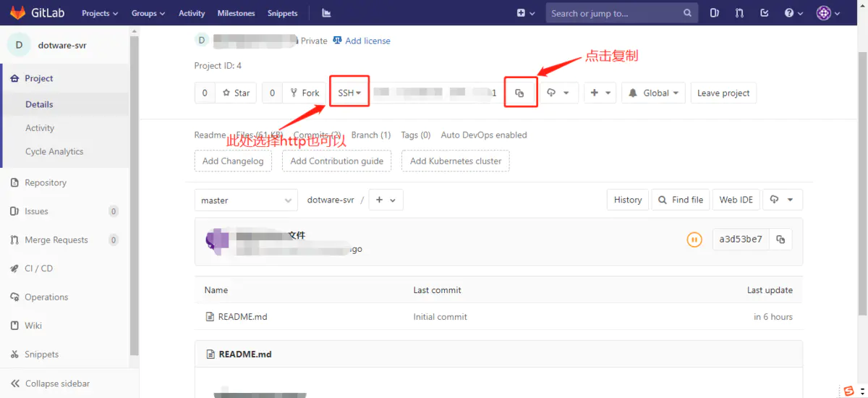The height and width of the screenshot is (398, 868).
Task: Open the Branch (1) link
Action: (371, 135)
